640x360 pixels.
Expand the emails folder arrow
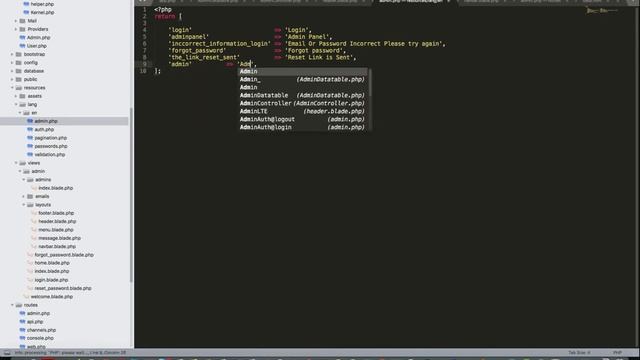coord(24,196)
